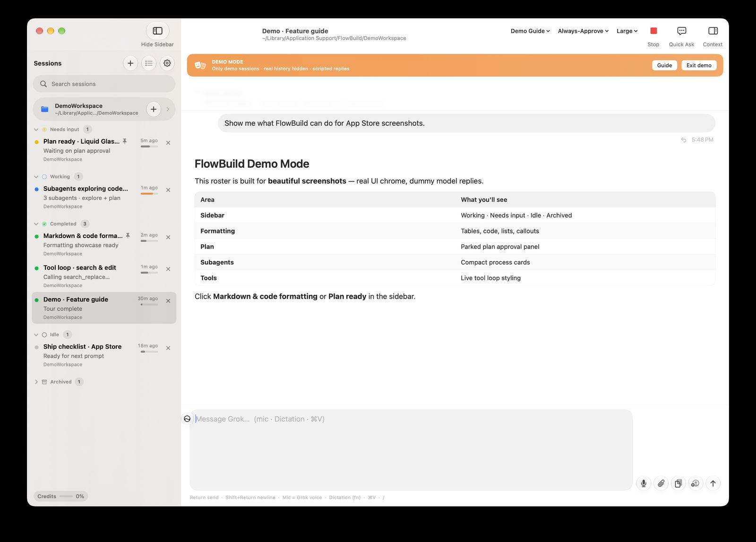Click the 'Subagents' table row label

tap(217, 262)
